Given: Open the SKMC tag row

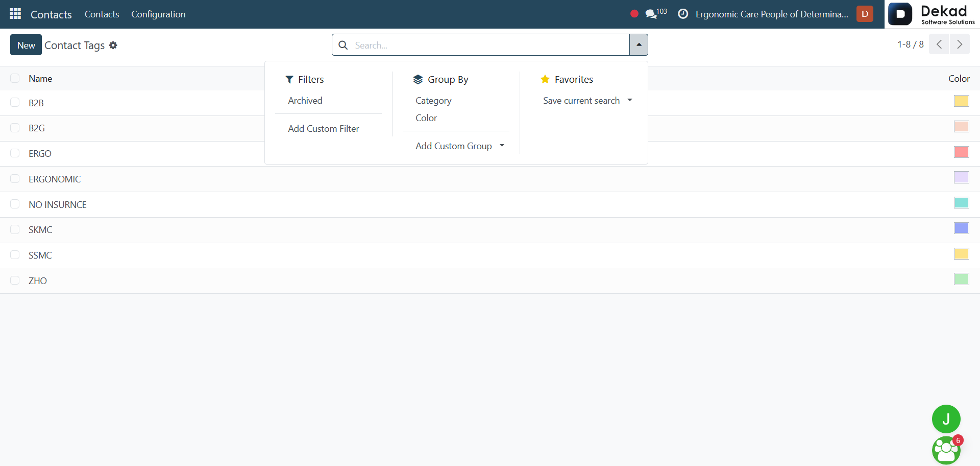Looking at the screenshot, I should tap(490, 230).
